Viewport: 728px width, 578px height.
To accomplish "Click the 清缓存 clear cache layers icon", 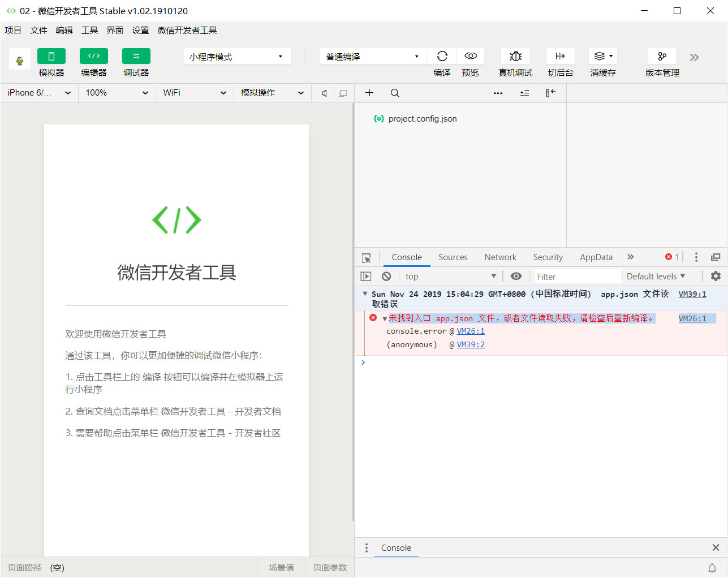I will pos(603,56).
